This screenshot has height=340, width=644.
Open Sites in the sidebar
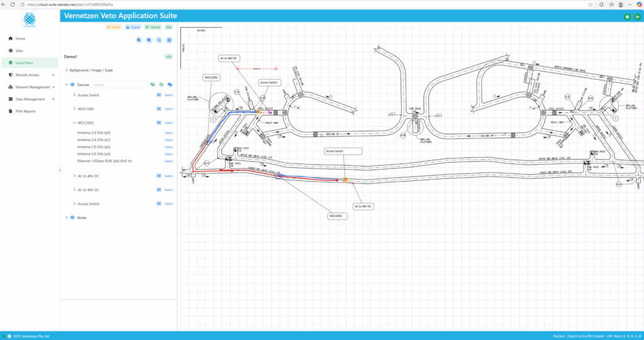(30, 51)
